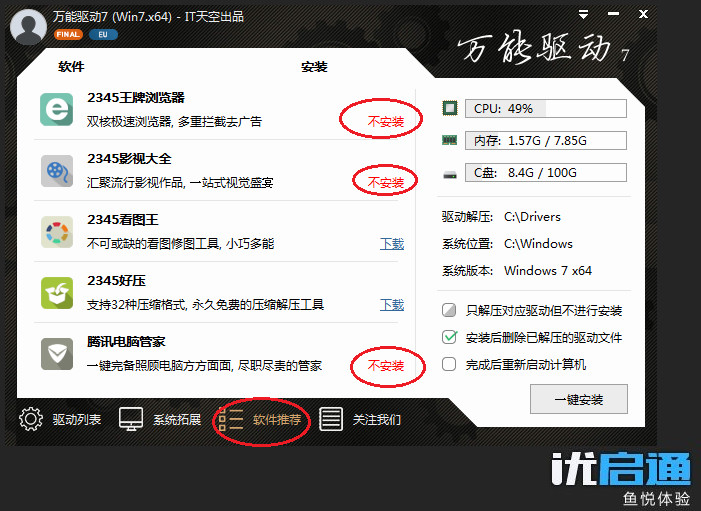The height and width of the screenshot is (511, 701).
Task: Click the 驱动解压 C:\Drivers path
Action: tap(532, 217)
